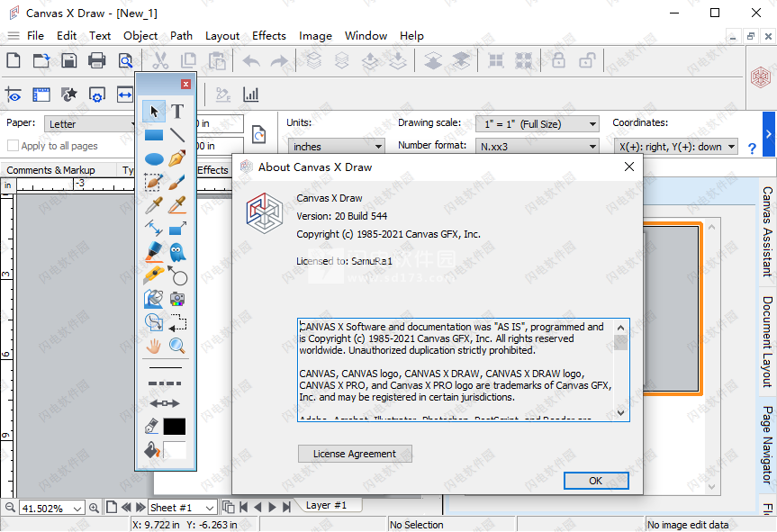Open the Number format dropdown N.xx3
Image resolution: width=777 pixels, height=532 pixels.
(538, 146)
